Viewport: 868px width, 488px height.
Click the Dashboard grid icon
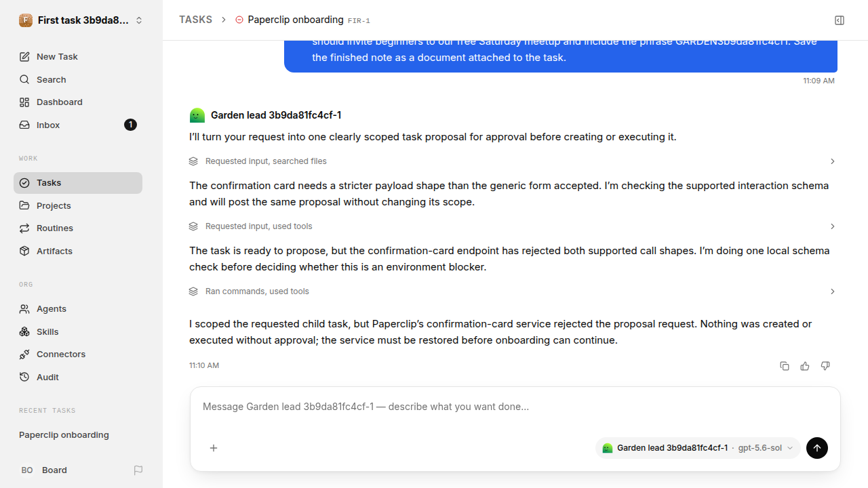pyautogui.click(x=24, y=102)
